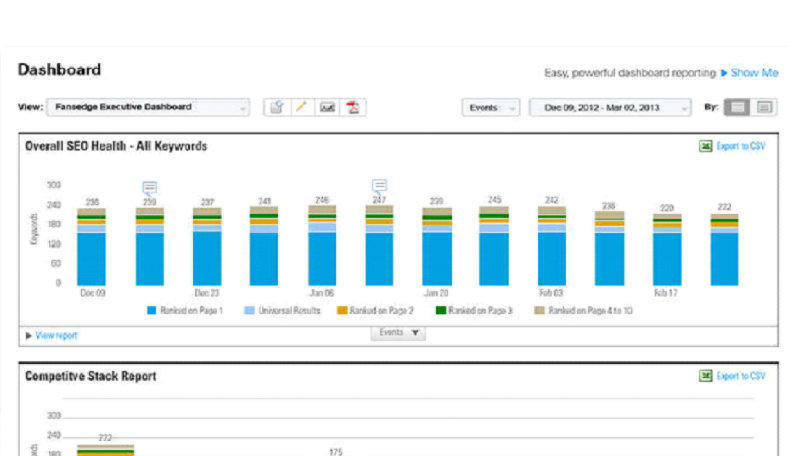Click Export to CSV for Competitive Stack Report
Screen dimensions: 793x456
point(741,376)
